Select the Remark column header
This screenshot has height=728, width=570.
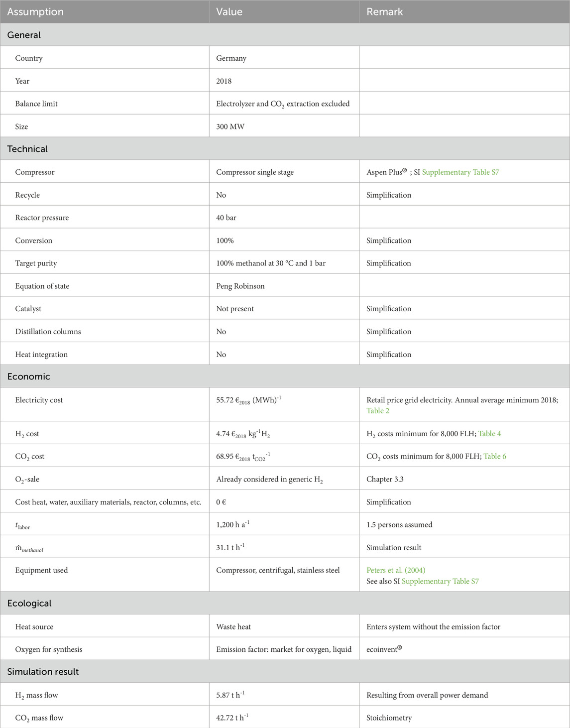point(384,11)
